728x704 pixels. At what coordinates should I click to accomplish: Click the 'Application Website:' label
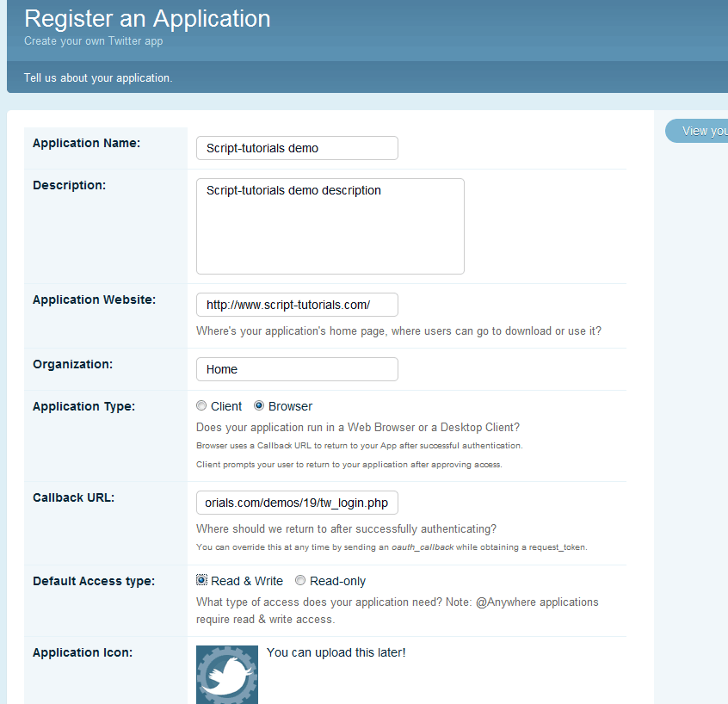[95, 300]
